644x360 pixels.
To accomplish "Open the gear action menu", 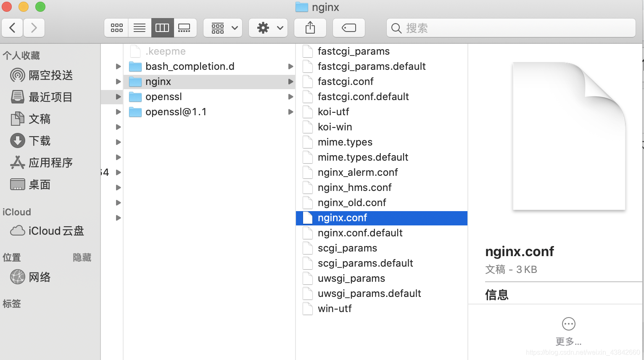I will point(268,28).
